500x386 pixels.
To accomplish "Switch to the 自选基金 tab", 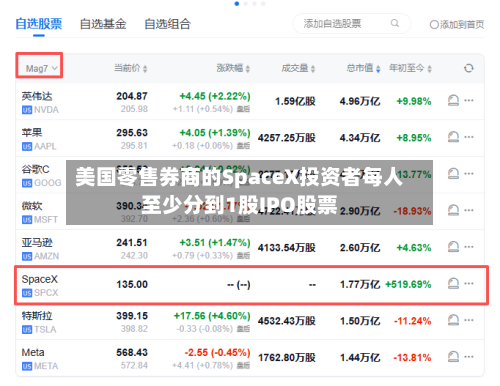I will click(x=103, y=24).
